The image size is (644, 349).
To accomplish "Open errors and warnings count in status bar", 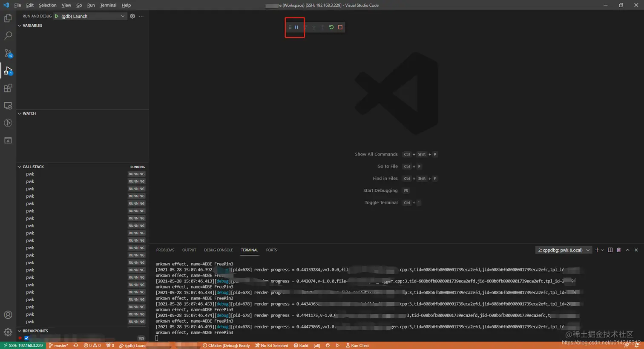I will pyautogui.click(x=92, y=346).
